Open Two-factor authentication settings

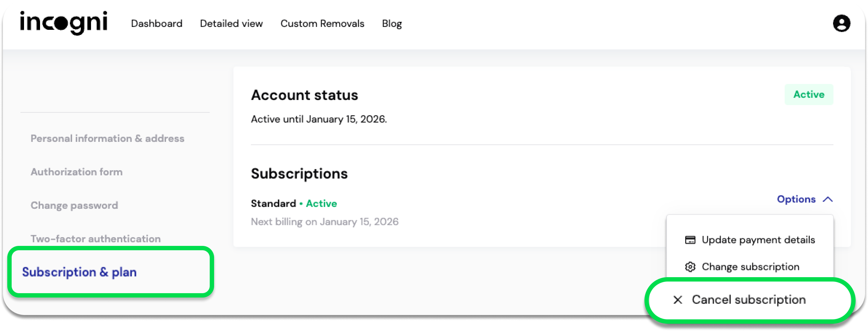click(x=95, y=239)
